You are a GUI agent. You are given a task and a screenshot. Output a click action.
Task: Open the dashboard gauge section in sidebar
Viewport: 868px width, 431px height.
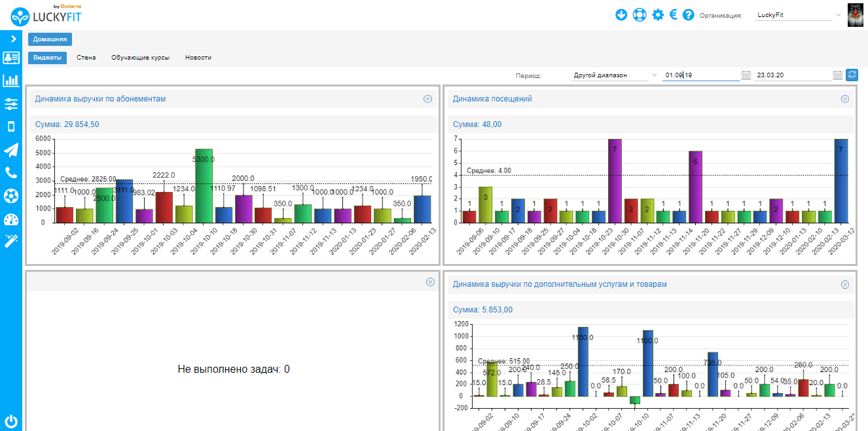[x=11, y=219]
